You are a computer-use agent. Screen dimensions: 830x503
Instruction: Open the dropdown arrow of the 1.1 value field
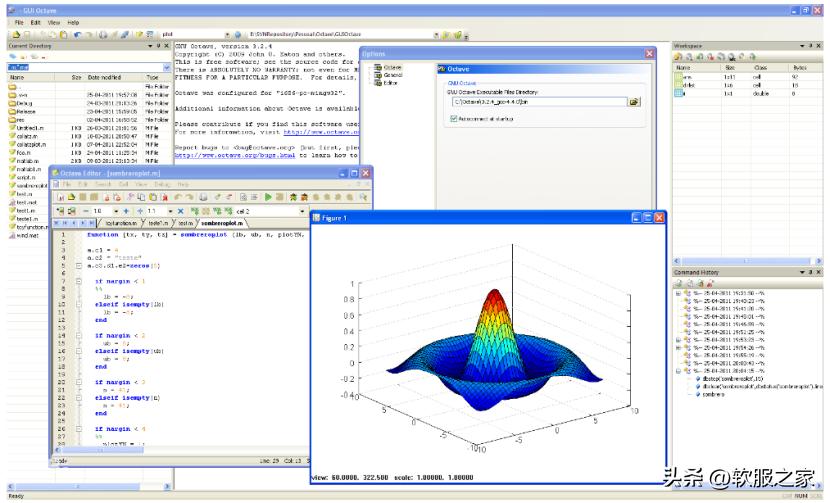pos(170,211)
